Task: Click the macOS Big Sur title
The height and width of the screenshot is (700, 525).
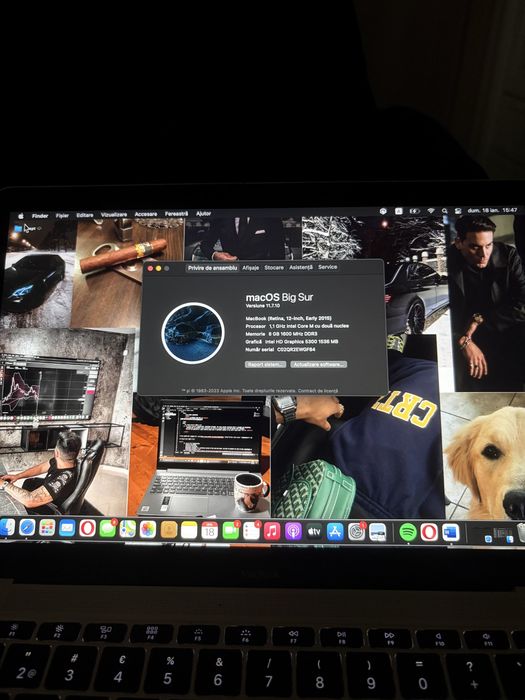Action: tap(279, 297)
